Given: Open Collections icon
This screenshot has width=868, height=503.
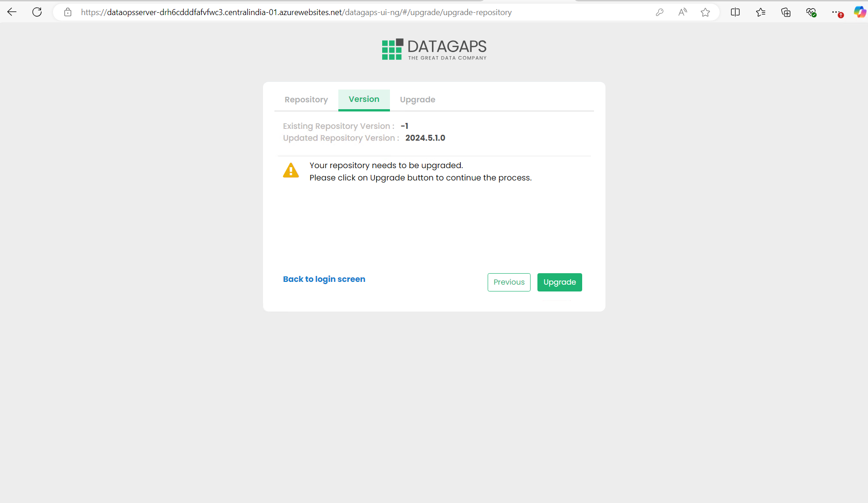Looking at the screenshot, I should (786, 12).
